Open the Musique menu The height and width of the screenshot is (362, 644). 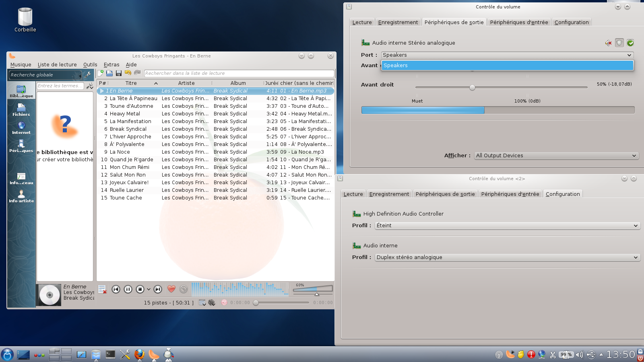tap(21, 65)
